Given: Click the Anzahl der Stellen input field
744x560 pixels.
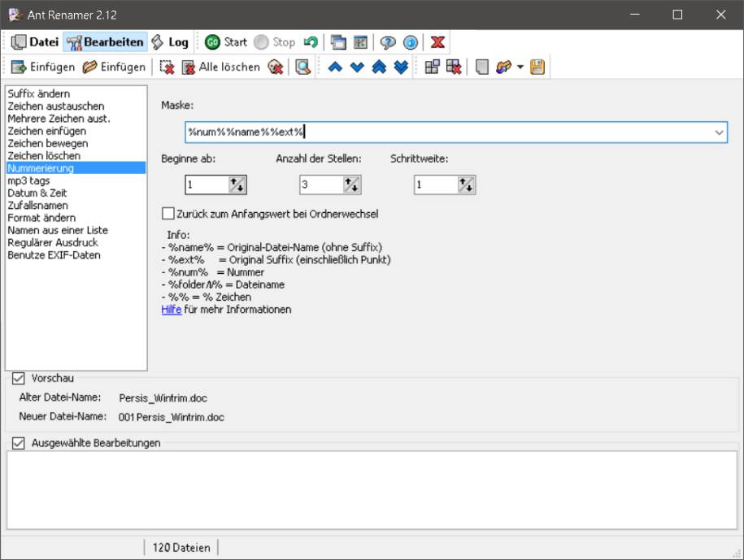Looking at the screenshot, I should click(320, 185).
